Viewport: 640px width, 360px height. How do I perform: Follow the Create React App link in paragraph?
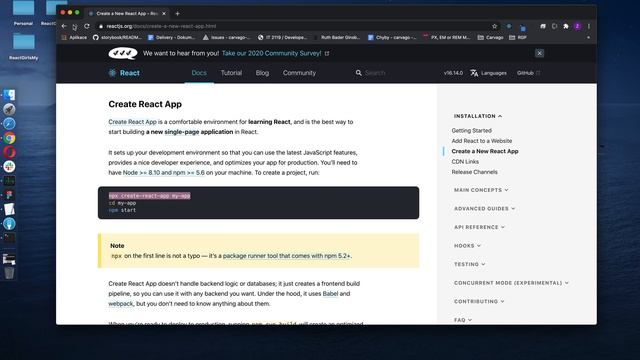pos(132,122)
